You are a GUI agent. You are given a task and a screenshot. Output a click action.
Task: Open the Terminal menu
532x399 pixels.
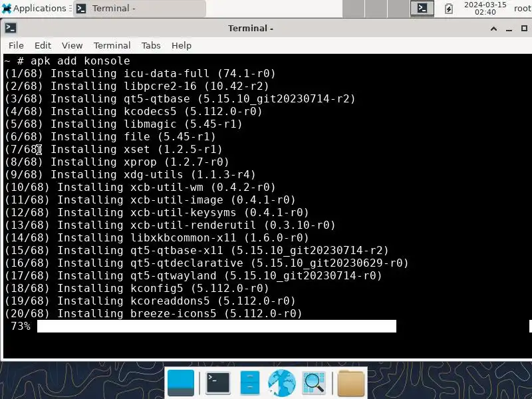coord(112,45)
